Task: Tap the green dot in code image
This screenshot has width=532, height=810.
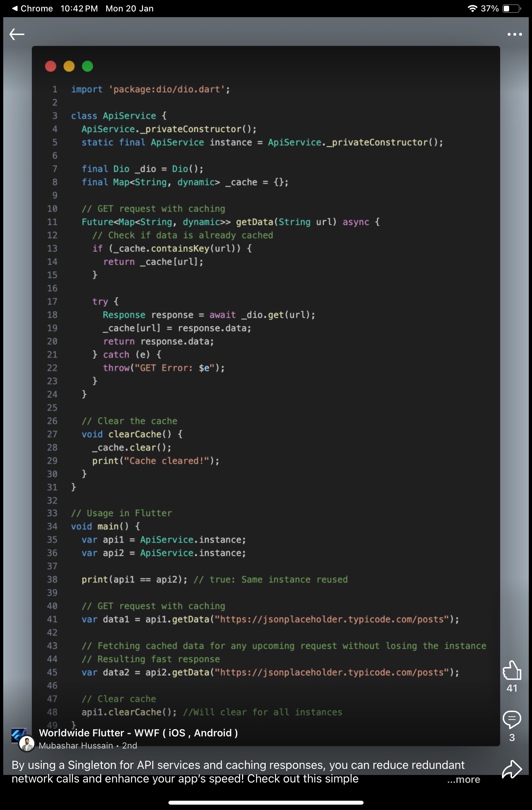Action: point(88,66)
